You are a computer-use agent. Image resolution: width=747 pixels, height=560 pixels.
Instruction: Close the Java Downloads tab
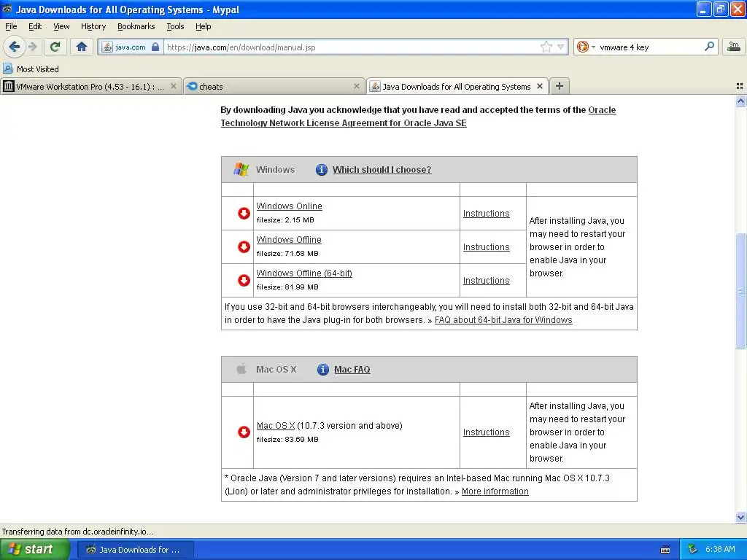point(540,86)
